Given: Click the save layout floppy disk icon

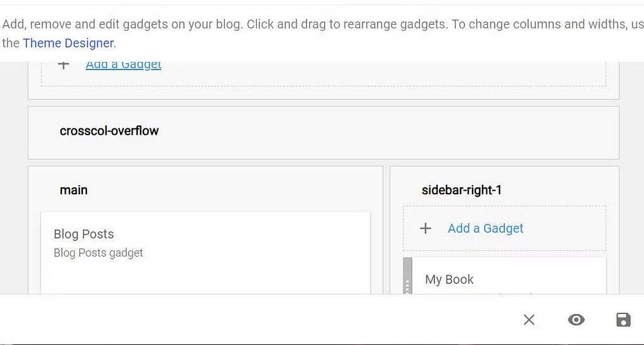Looking at the screenshot, I should 623,320.
